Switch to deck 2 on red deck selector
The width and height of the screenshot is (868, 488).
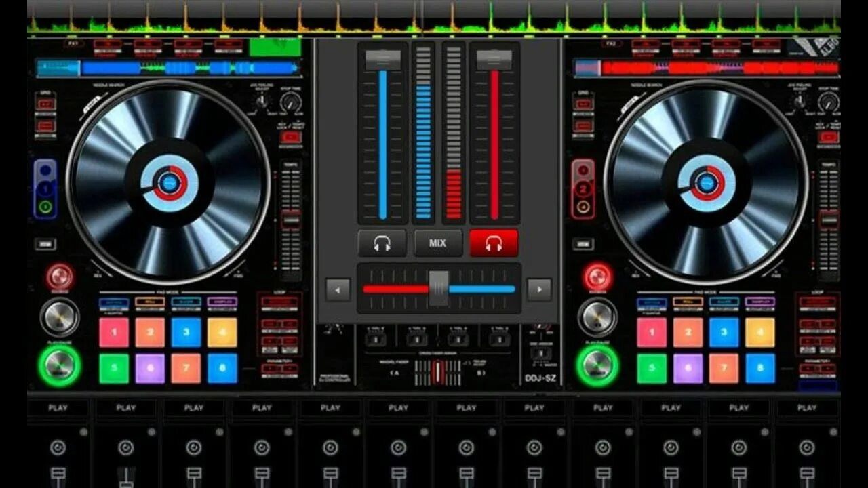(x=583, y=189)
